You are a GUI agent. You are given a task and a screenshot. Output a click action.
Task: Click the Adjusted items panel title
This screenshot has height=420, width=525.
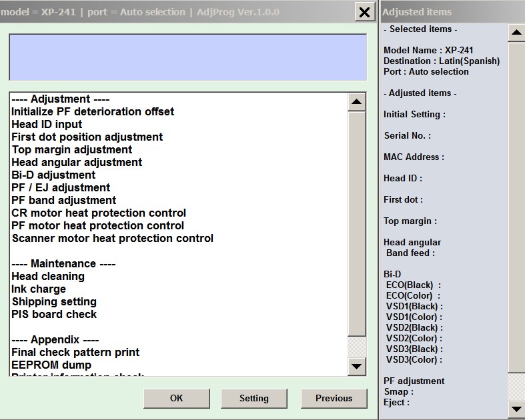point(417,12)
